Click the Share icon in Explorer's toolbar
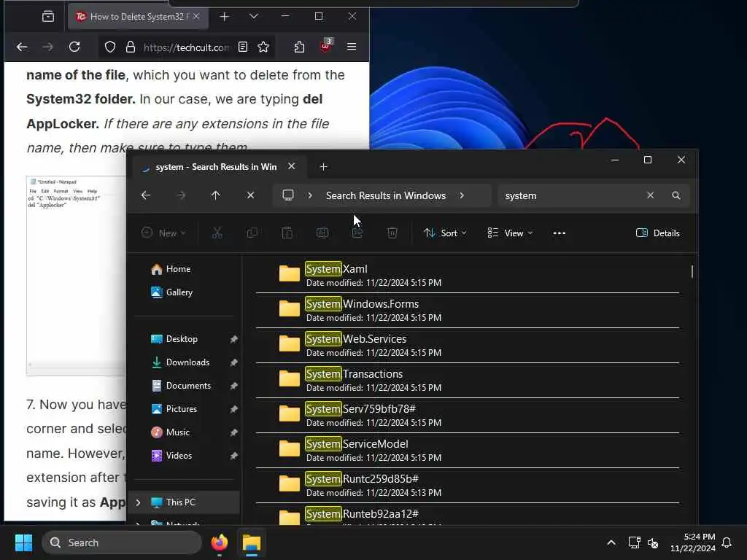This screenshot has height=560, width=747. click(357, 233)
